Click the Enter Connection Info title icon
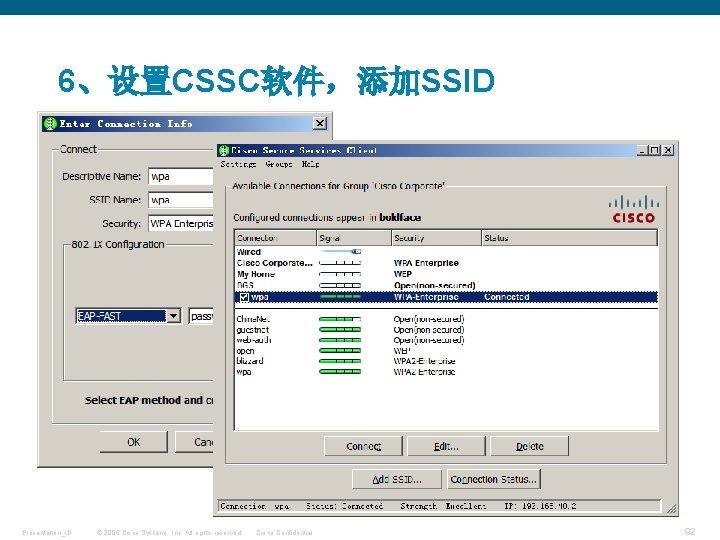Viewport: 720px width, 540px height. [x=50, y=124]
